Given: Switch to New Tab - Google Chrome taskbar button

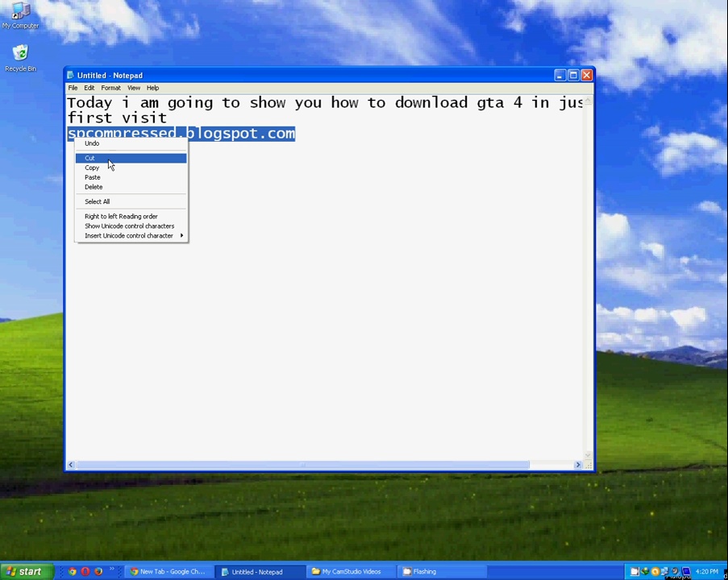Looking at the screenshot, I should pos(169,572).
